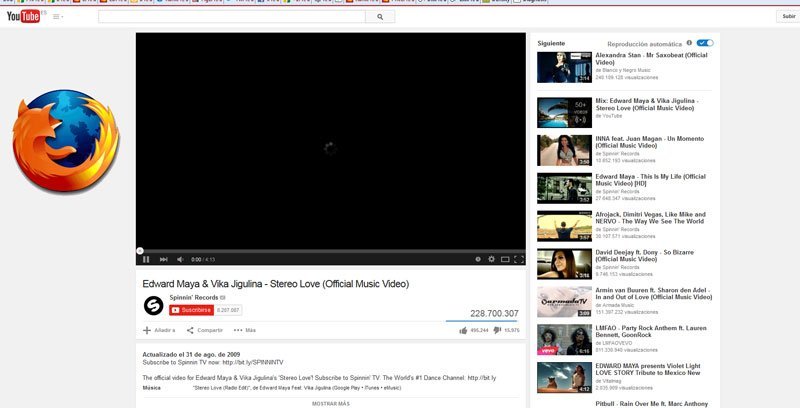
Task: Click the Actualizado el 31 de ago. de 2009 text
Action: tap(191, 354)
